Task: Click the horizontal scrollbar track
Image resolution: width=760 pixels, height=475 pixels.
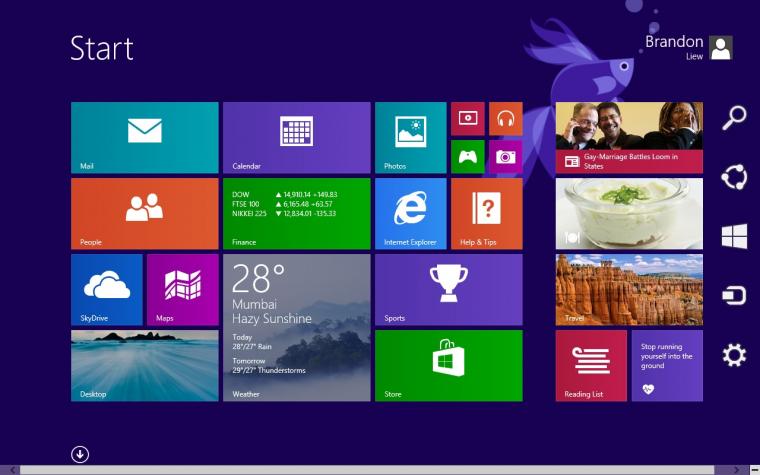Action: (367, 470)
